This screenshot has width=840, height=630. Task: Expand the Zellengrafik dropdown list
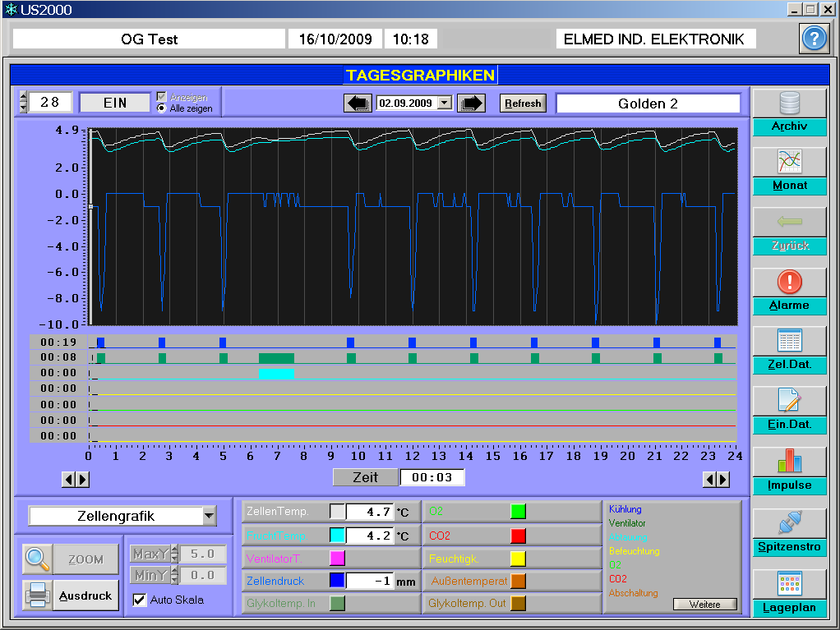tap(209, 516)
